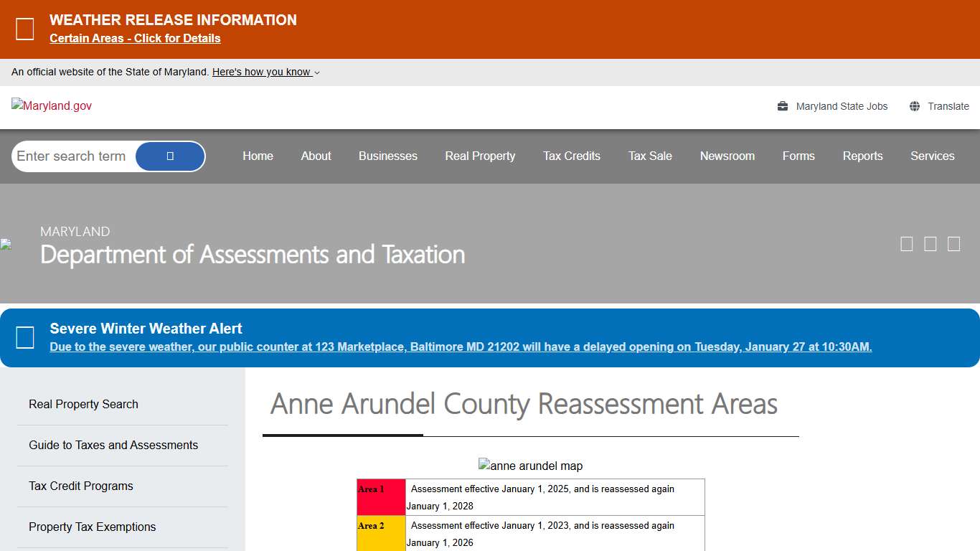
Task: Open Tax Credit Programs in the sidebar
Action: point(80,486)
